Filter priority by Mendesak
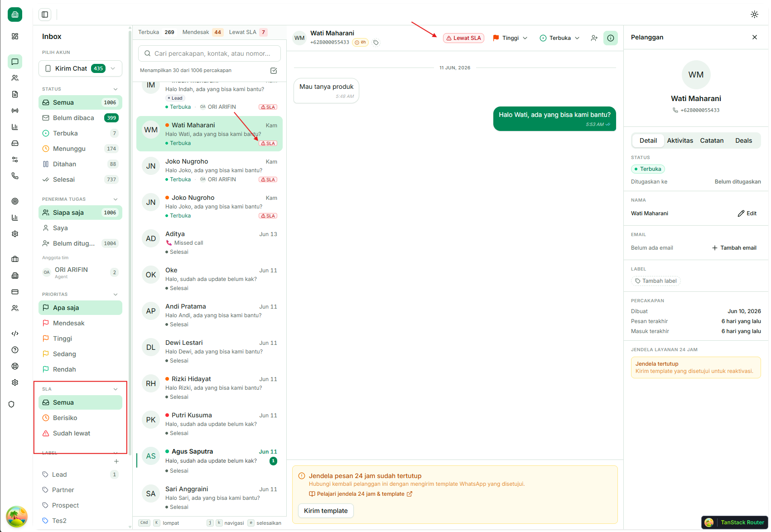Screen dimensions: 771x532 point(81,323)
